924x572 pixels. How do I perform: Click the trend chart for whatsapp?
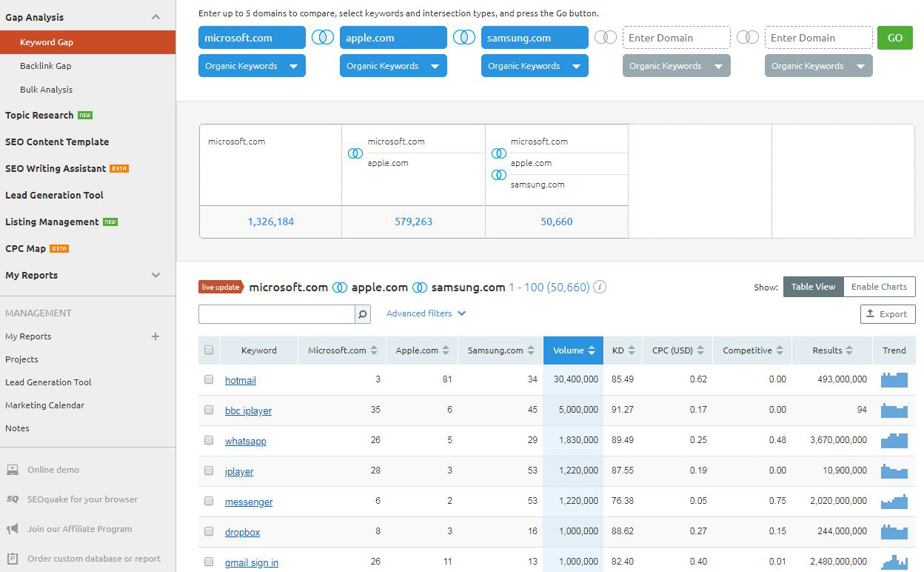[x=894, y=440]
